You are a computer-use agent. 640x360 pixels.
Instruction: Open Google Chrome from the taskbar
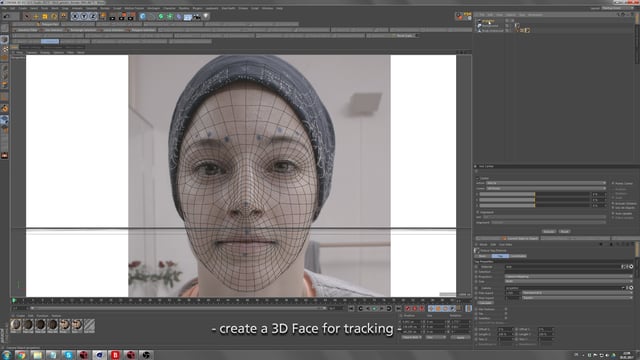21,355
